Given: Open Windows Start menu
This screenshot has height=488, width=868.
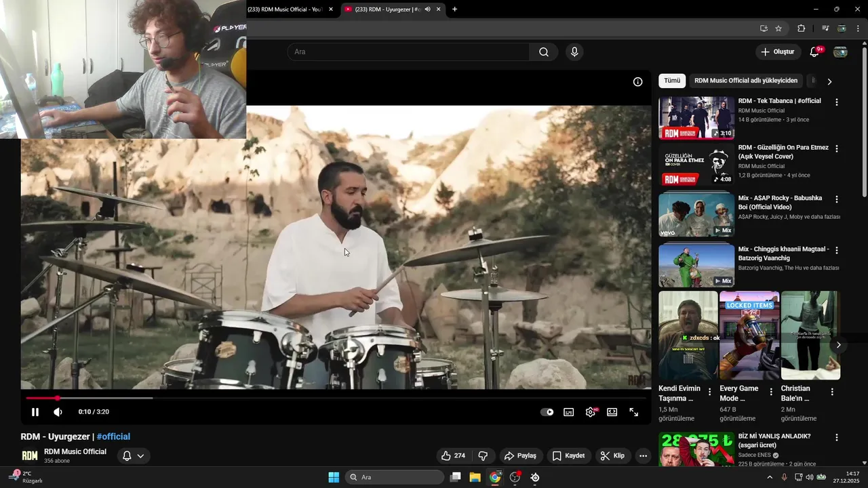Looking at the screenshot, I should point(334,477).
